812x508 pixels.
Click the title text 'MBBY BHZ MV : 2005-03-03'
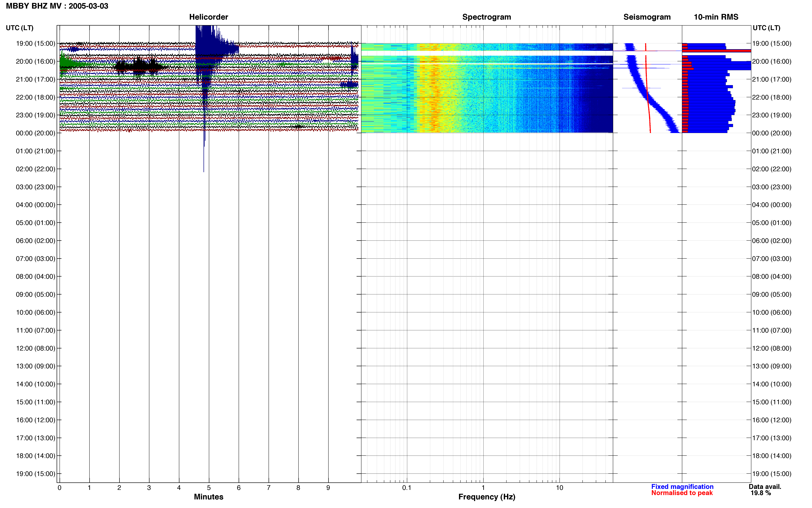tap(57, 6)
